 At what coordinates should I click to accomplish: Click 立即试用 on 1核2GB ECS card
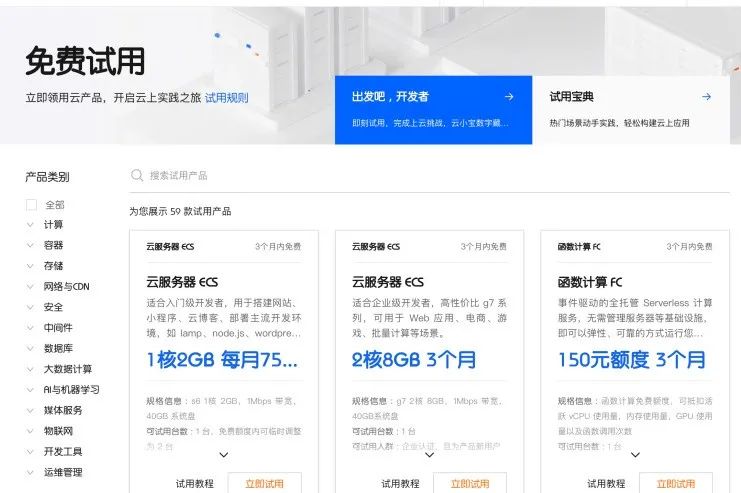click(265, 483)
